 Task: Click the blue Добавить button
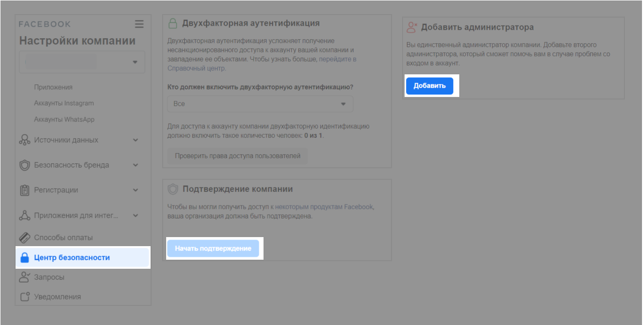[430, 86]
